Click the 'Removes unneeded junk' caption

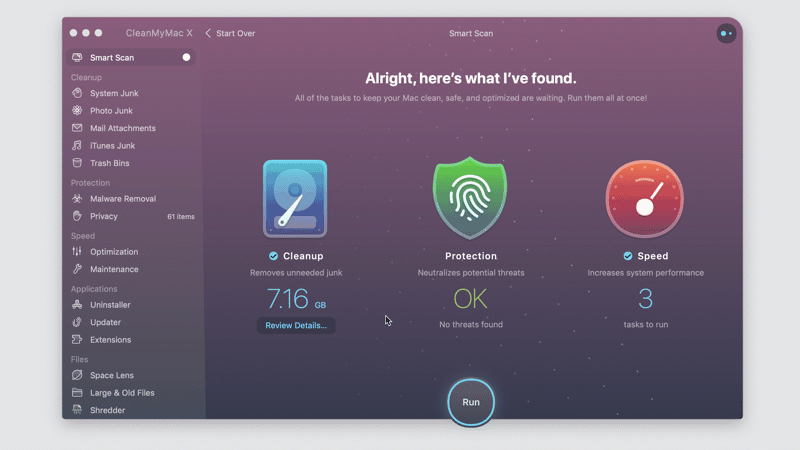coord(296,273)
